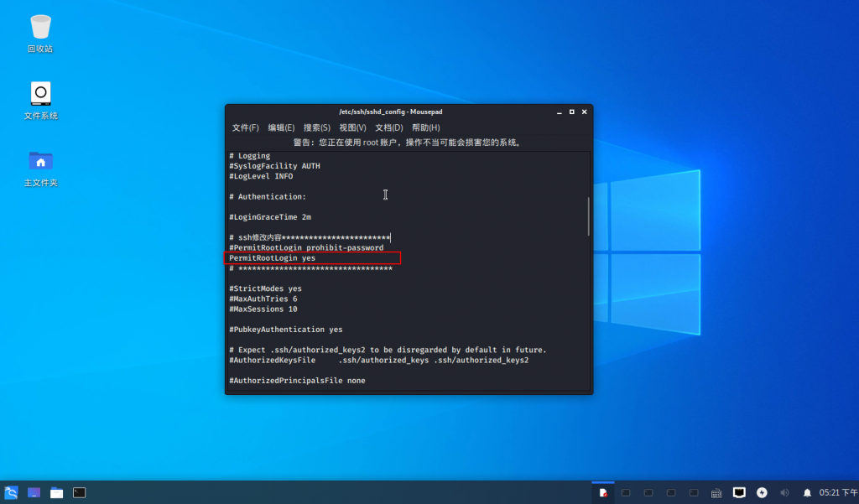Open the 文件(F) menu
859x504 pixels.
[246, 127]
